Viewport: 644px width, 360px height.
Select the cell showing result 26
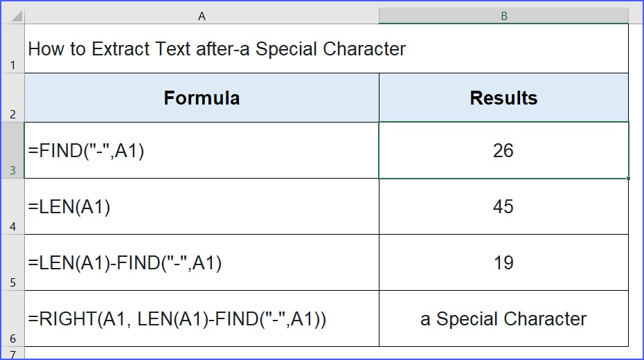pos(503,150)
